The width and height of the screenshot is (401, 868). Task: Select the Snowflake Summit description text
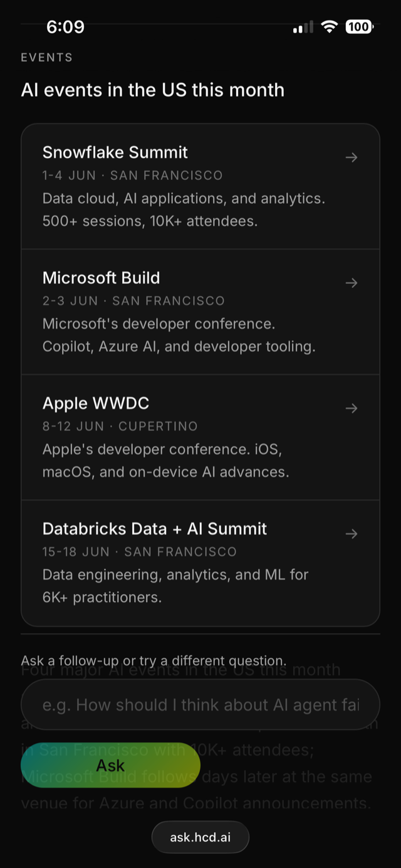tap(184, 210)
